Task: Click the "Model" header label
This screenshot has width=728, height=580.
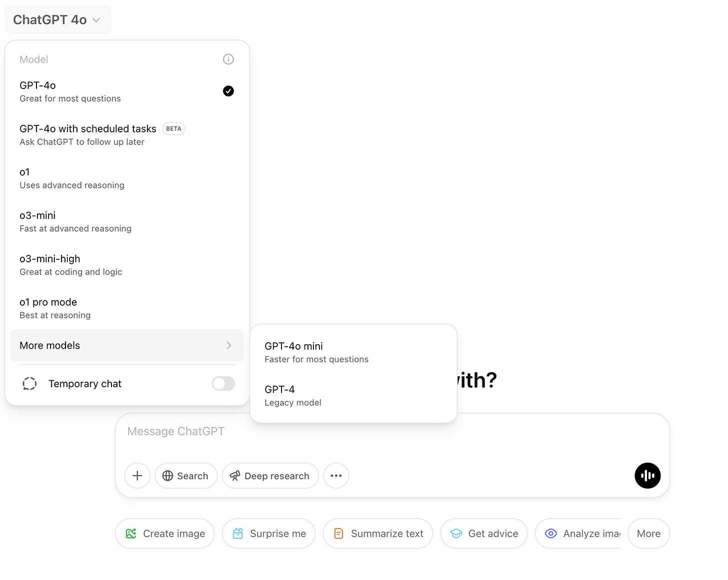Action: pos(34,59)
